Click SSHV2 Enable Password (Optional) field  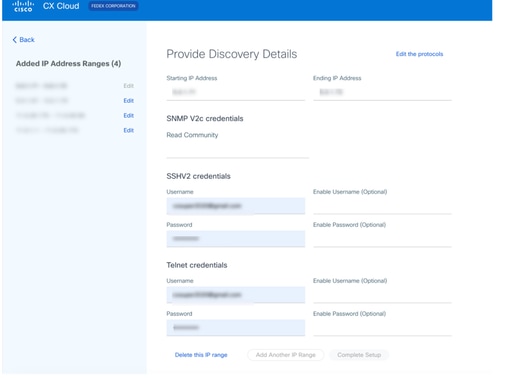tap(382, 239)
